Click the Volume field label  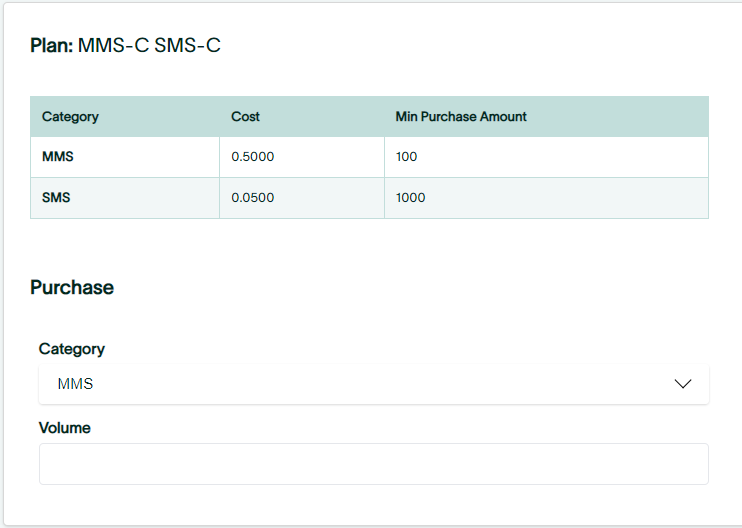64,428
